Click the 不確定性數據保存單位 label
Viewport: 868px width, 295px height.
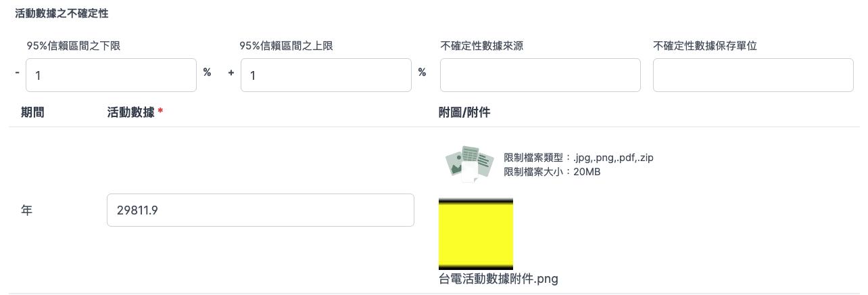[x=705, y=46]
